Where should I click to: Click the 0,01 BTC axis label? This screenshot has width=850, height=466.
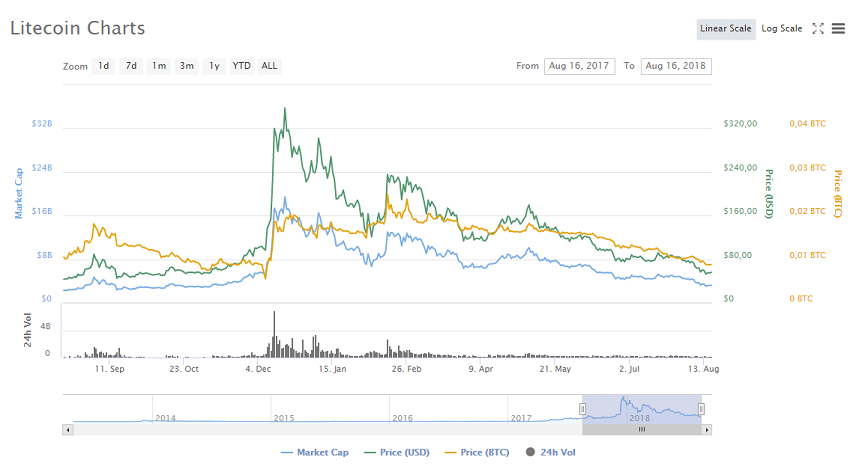(x=808, y=255)
